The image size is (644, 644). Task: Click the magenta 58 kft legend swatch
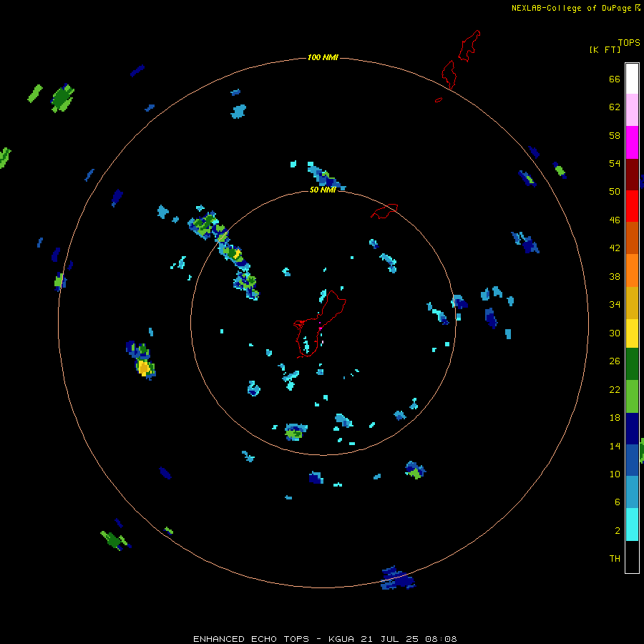point(632,142)
